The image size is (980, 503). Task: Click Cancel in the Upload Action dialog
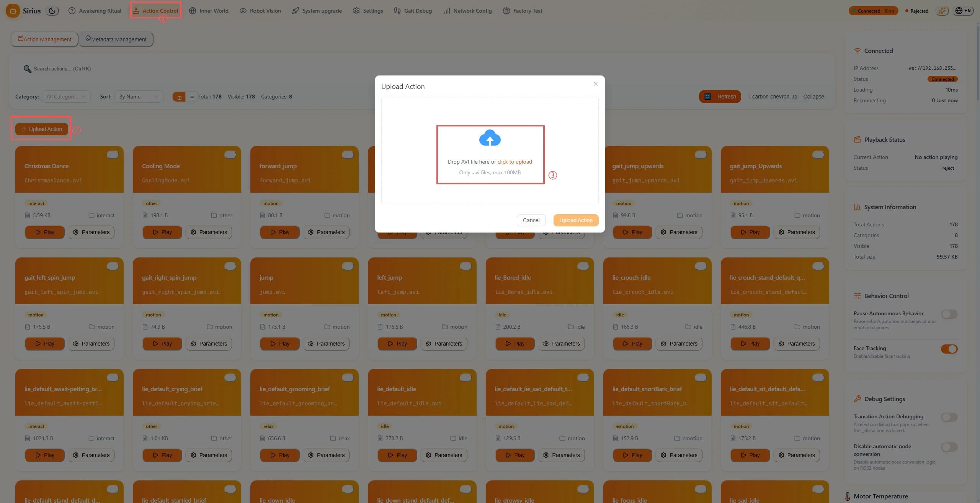(531, 220)
